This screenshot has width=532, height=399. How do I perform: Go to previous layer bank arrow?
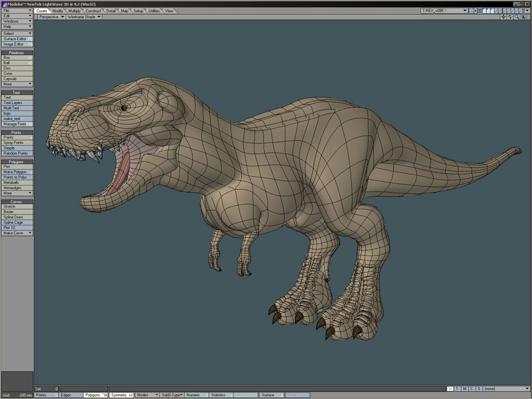click(x=471, y=11)
